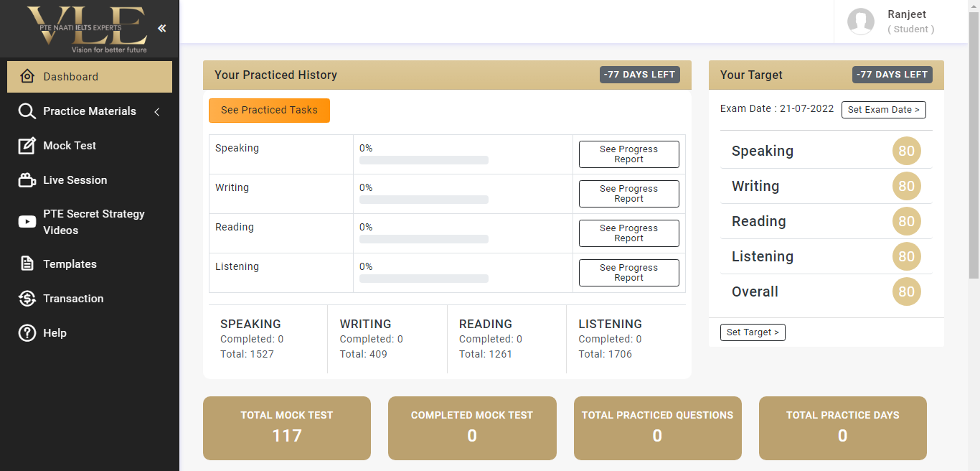Select the Dashboard home icon
Image resolution: width=980 pixels, height=471 pixels.
[x=27, y=76]
